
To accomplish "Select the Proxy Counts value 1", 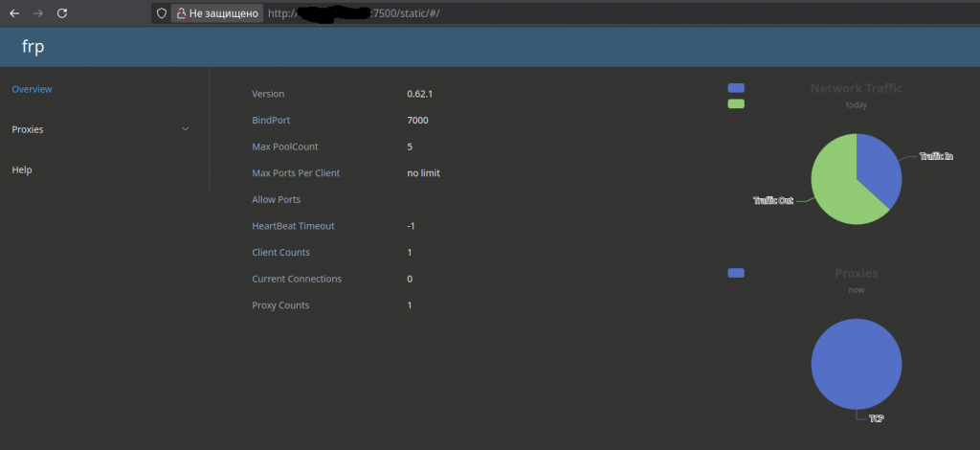I will (410, 305).
